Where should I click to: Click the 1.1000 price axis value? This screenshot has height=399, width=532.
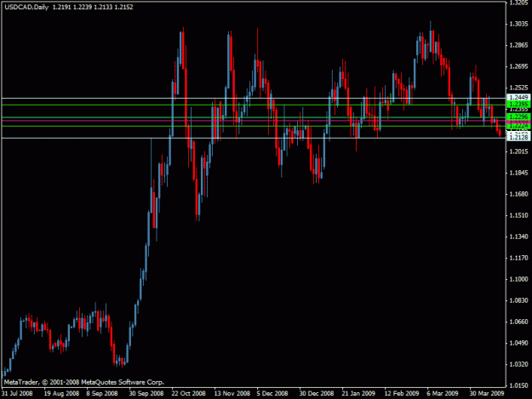tap(518, 279)
